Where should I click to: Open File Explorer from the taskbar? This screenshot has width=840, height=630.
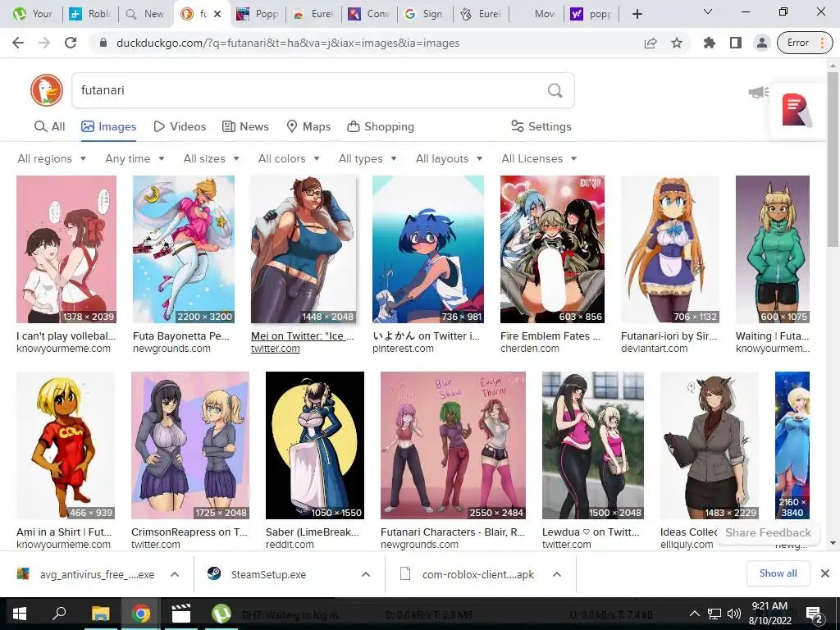coord(100,614)
